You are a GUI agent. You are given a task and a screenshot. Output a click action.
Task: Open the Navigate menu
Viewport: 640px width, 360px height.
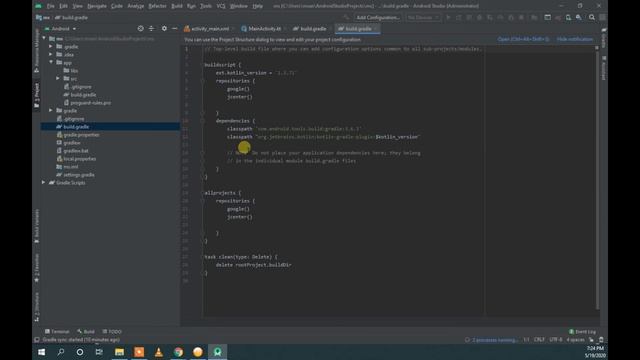pos(97,6)
